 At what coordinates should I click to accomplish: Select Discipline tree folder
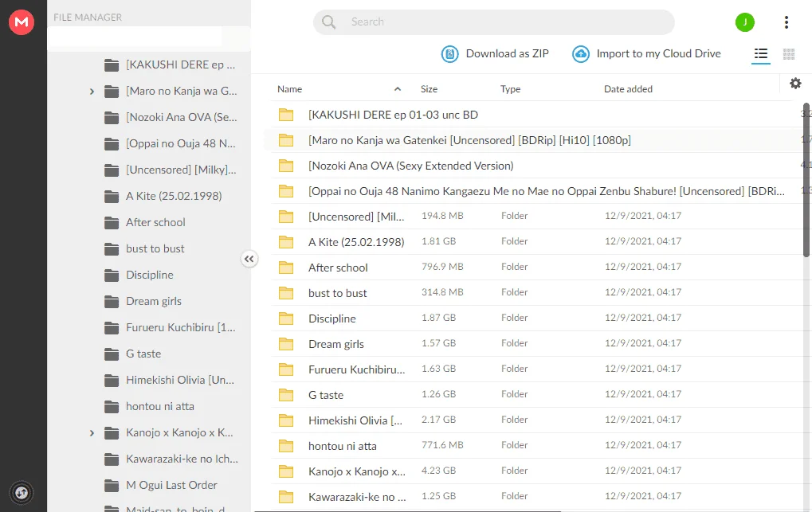coord(139,275)
